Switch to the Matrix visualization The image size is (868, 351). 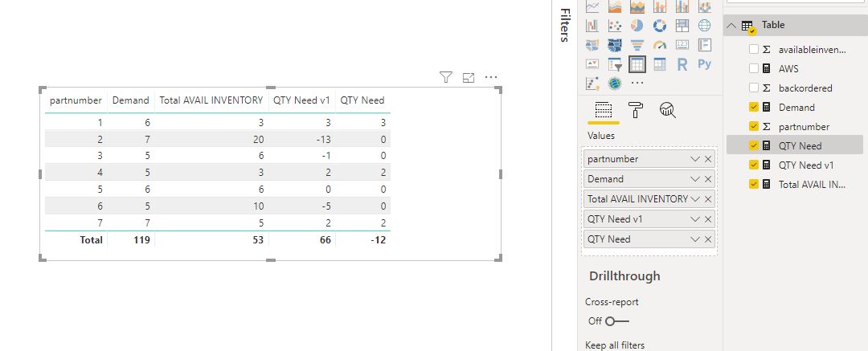[659, 64]
